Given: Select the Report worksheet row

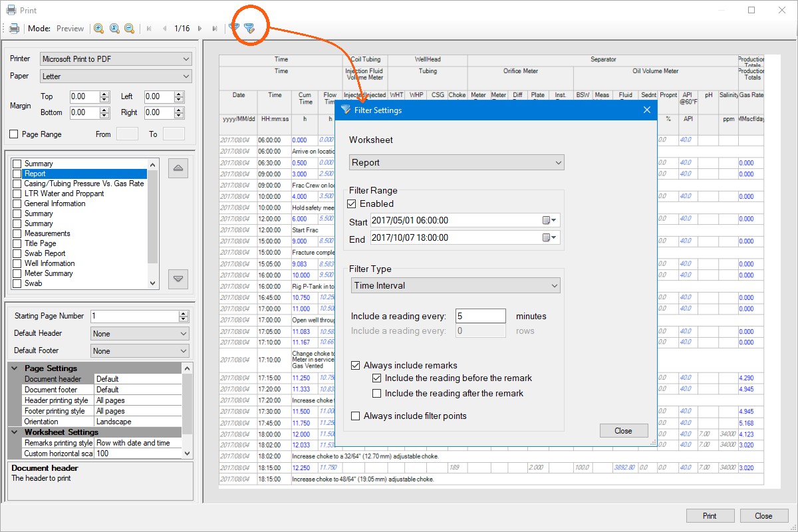Looking at the screenshot, I should (84, 174).
